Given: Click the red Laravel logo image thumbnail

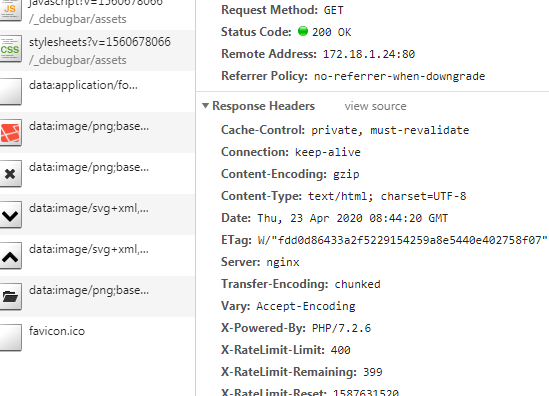Looking at the screenshot, I should pos(10,133).
